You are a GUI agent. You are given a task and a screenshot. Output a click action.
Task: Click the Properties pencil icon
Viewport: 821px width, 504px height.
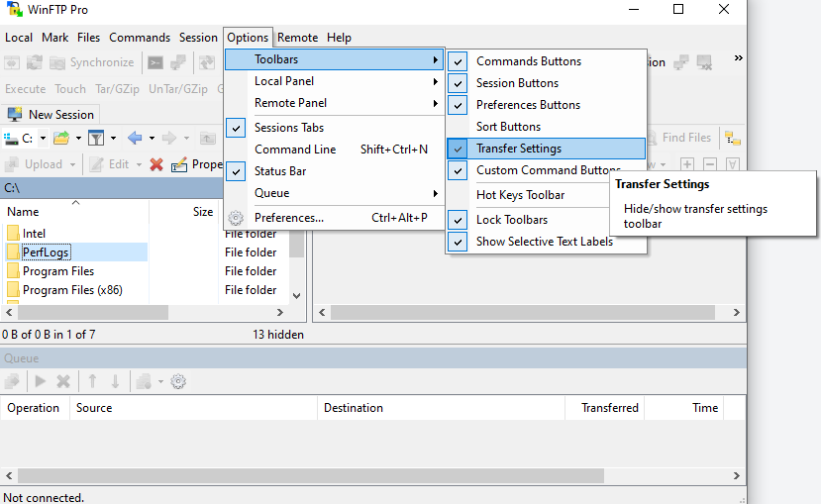[179, 164]
